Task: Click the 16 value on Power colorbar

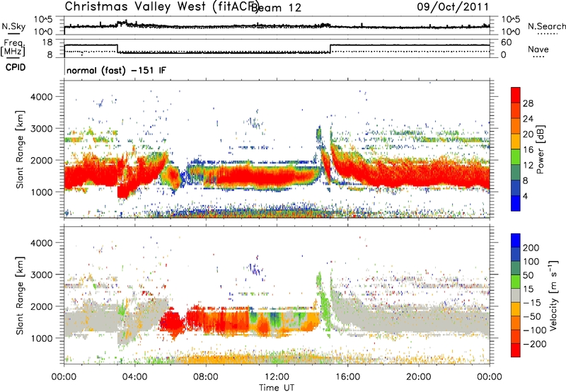Action: click(528, 150)
